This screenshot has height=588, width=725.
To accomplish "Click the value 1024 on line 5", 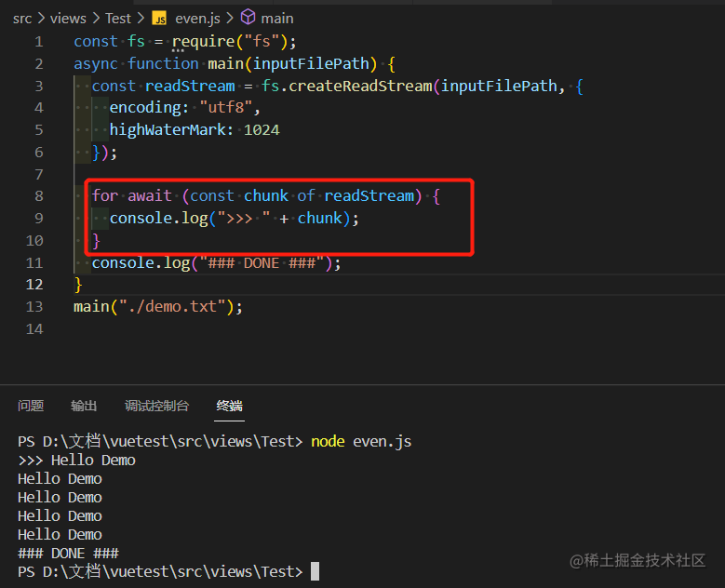I will click(262, 130).
